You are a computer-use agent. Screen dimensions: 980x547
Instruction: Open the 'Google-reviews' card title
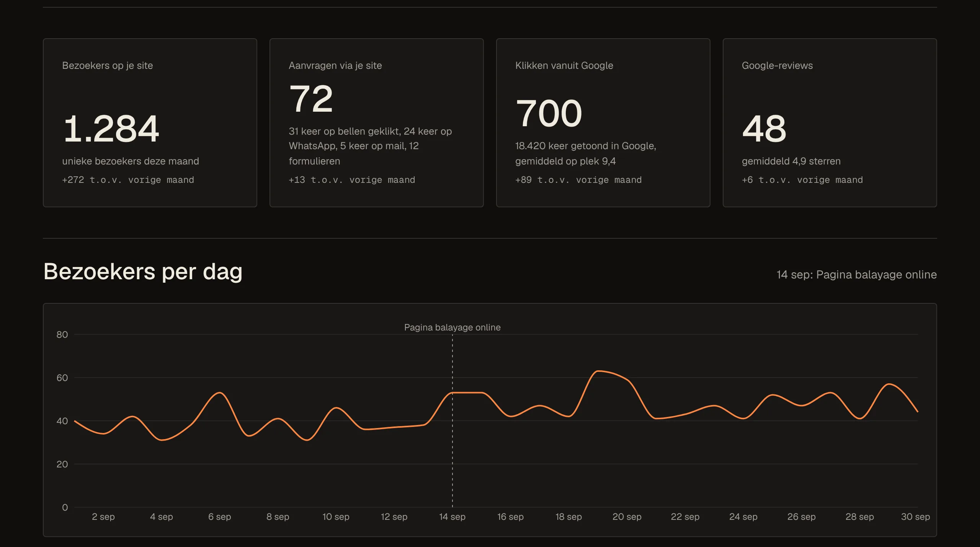tap(777, 65)
